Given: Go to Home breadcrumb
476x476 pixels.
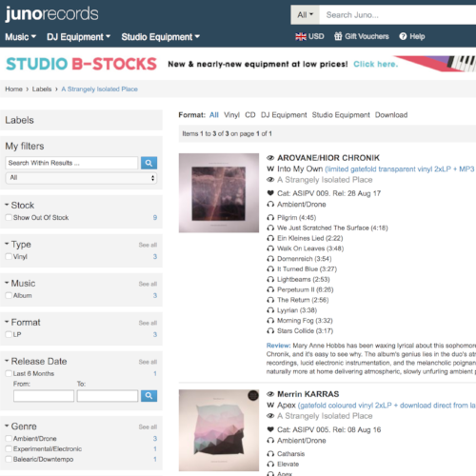Looking at the screenshot, I should click(13, 89).
